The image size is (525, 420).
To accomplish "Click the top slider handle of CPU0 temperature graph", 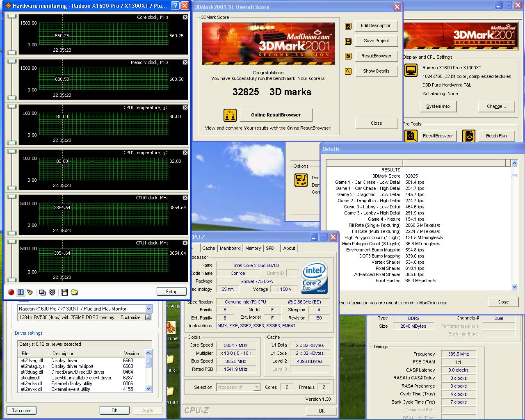I will pos(11,106).
